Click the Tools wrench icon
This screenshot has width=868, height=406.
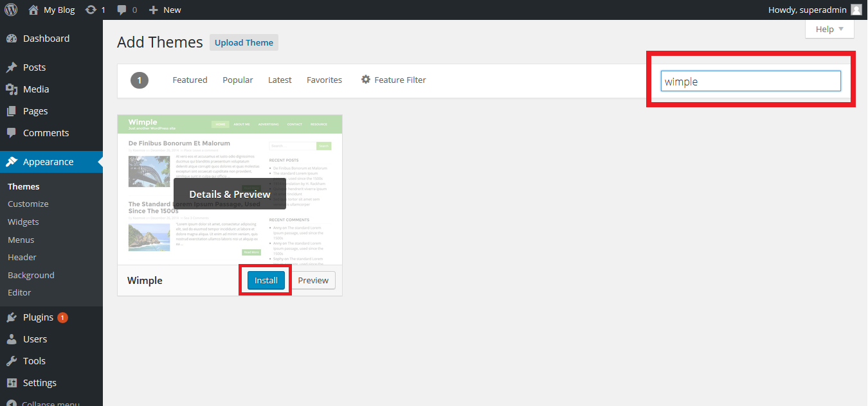coord(12,361)
